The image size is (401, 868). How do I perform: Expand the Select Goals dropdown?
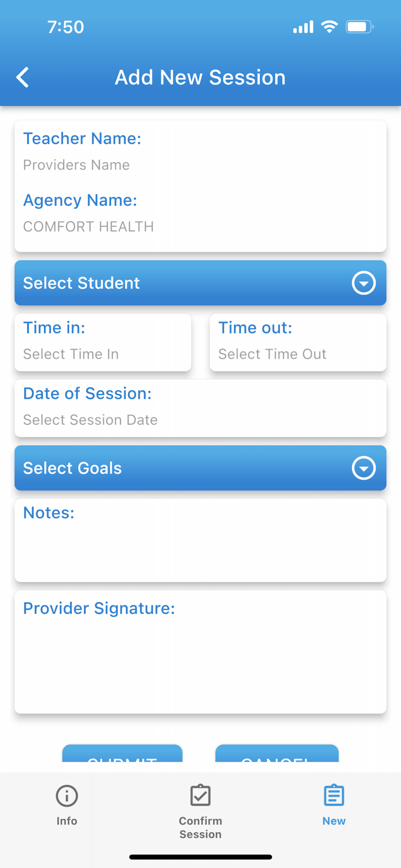[x=200, y=468]
